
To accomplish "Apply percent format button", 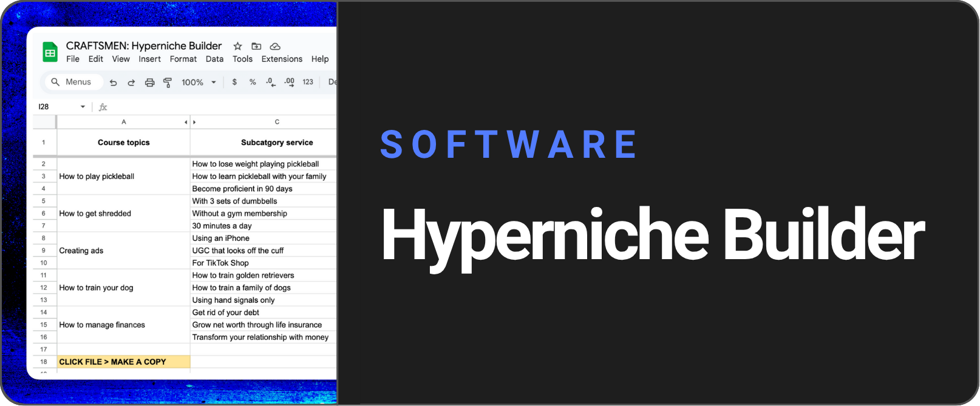I will click(x=253, y=82).
